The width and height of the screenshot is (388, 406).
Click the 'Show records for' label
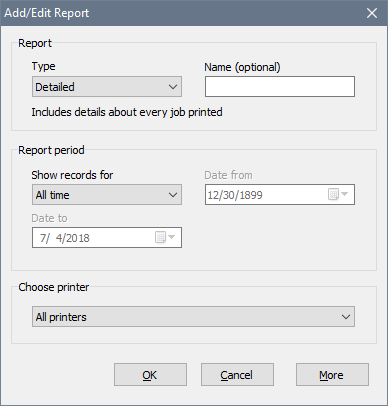pyautogui.click(x=72, y=175)
